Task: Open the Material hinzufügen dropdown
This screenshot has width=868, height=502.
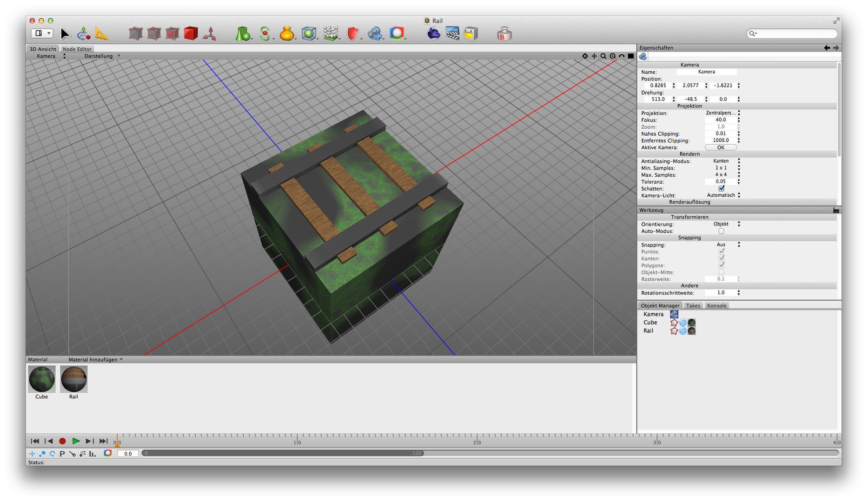Action: tap(96, 360)
